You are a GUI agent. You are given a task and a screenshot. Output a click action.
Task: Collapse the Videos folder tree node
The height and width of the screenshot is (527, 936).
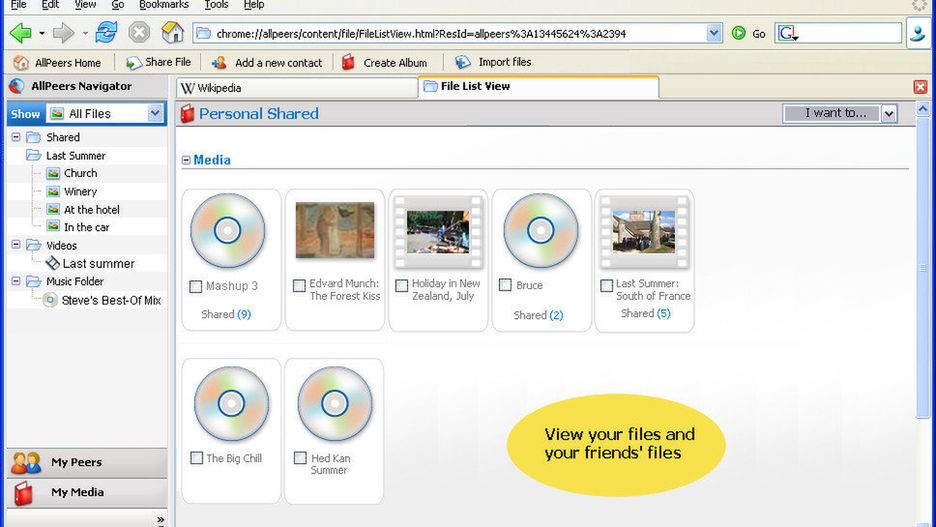click(x=16, y=245)
